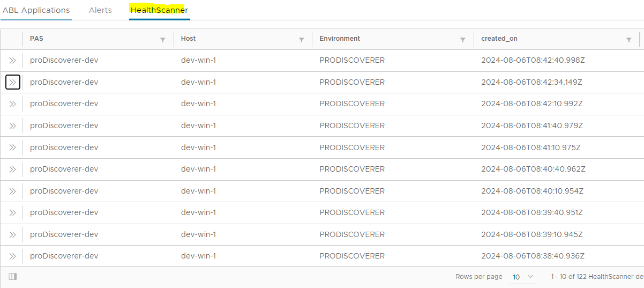
Task: Open the Host column filter
Action: tap(302, 40)
